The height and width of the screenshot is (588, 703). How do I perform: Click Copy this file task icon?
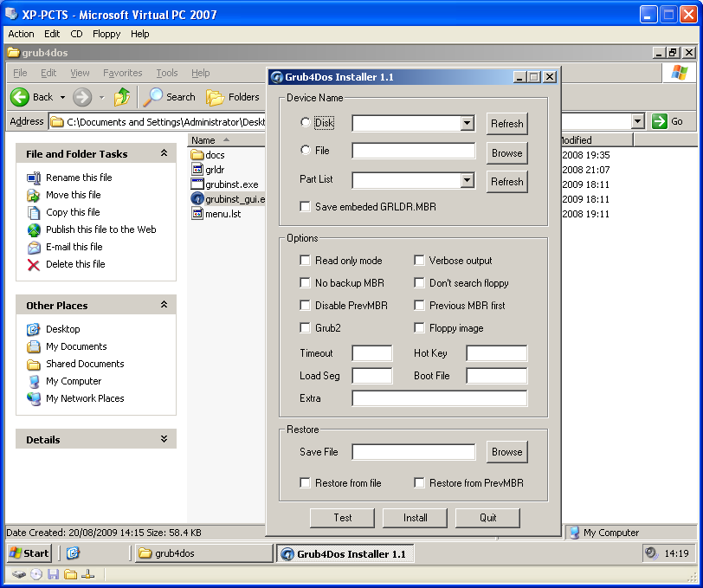point(34,212)
